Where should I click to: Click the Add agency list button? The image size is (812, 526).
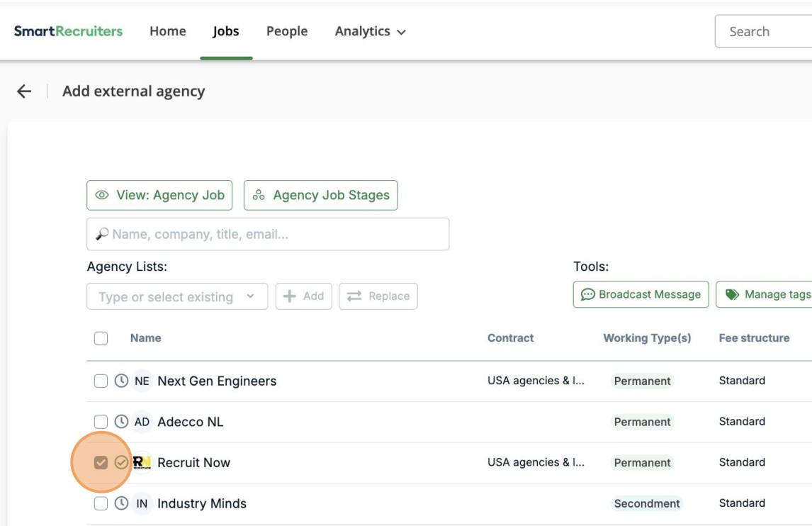click(x=303, y=296)
